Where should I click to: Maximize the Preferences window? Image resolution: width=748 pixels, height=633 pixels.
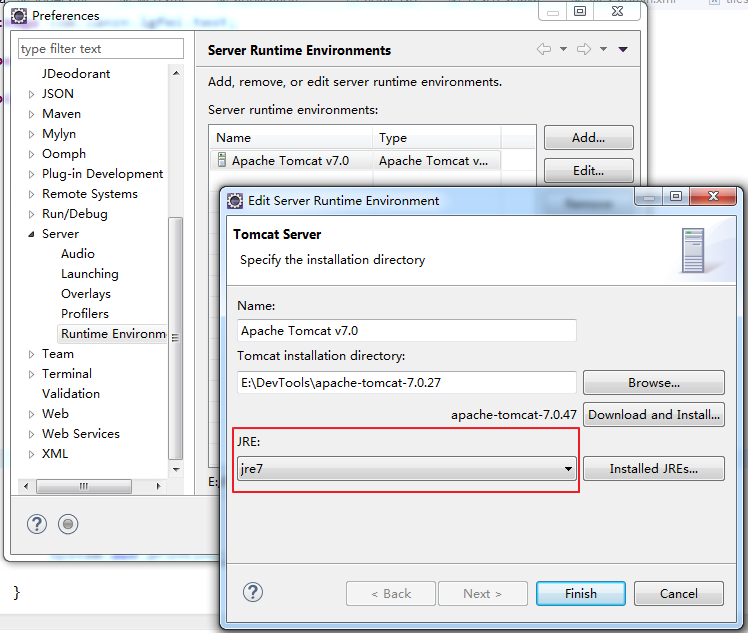(580, 11)
